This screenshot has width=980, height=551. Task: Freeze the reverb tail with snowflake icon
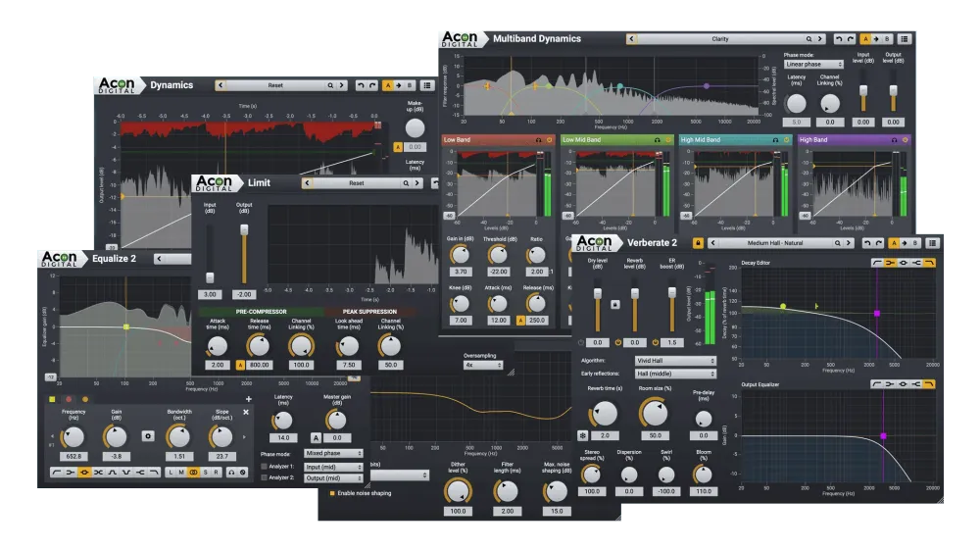pyautogui.click(x=582, y=435)
